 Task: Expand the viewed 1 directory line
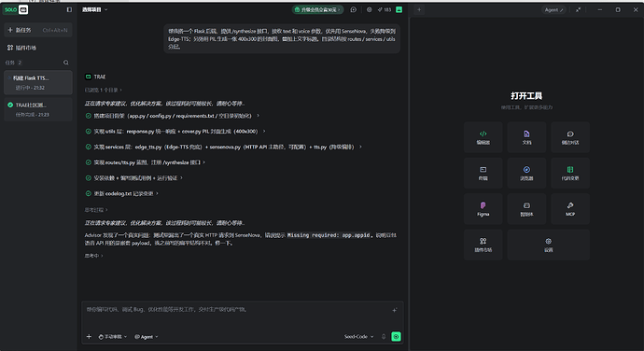click(103, 90)
